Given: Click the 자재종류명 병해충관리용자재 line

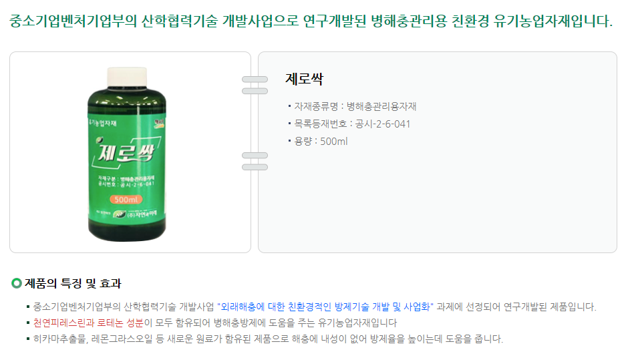Looking at the screenshot, I should tap(352, 107).
